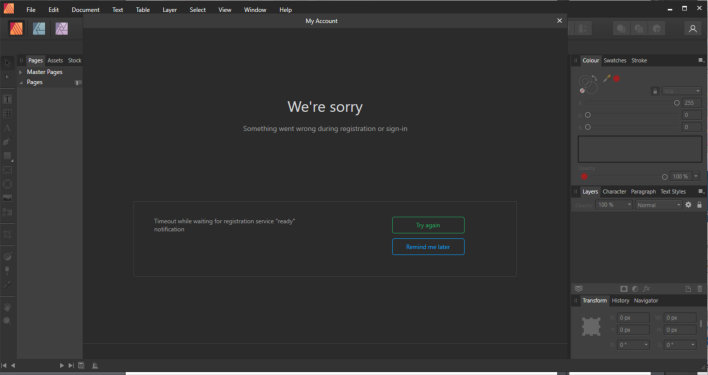This screenshot has width=708, height=375.
Task: Open the Help menu
Action: point(285,9)
